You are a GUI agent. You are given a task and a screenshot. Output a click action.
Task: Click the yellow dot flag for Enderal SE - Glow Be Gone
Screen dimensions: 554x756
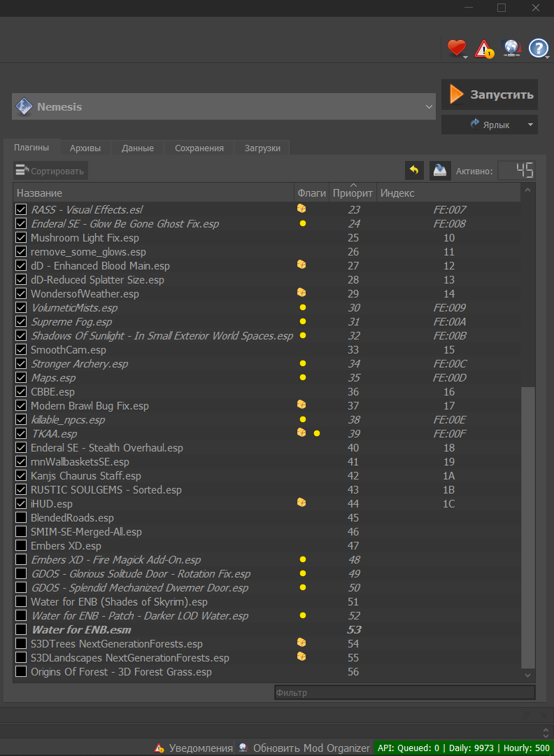click(x=303, y=223)
